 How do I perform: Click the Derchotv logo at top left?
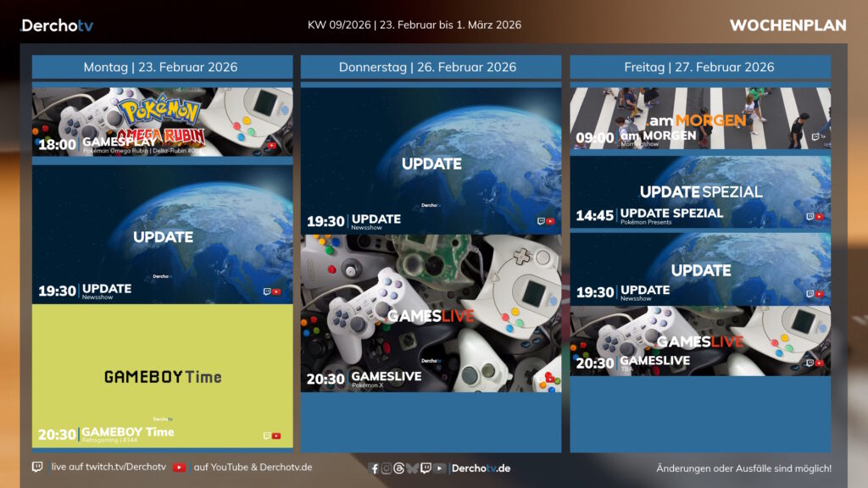[57, 25]
